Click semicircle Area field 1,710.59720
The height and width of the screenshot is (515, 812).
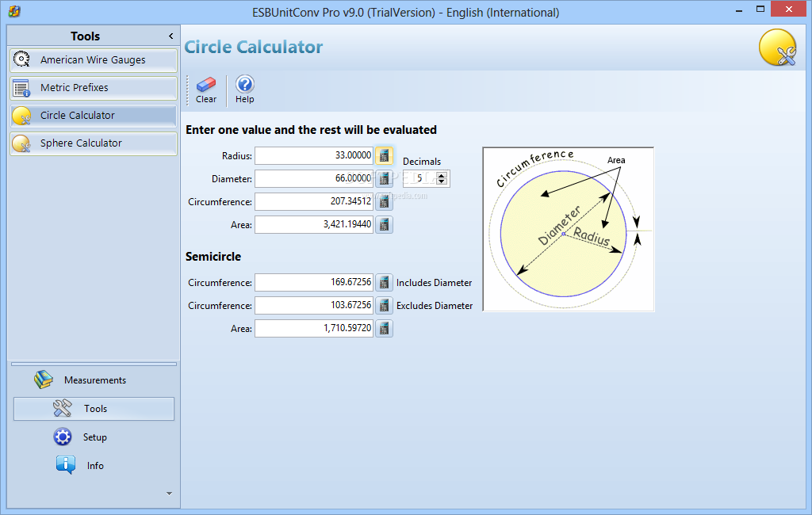(314, 328)
